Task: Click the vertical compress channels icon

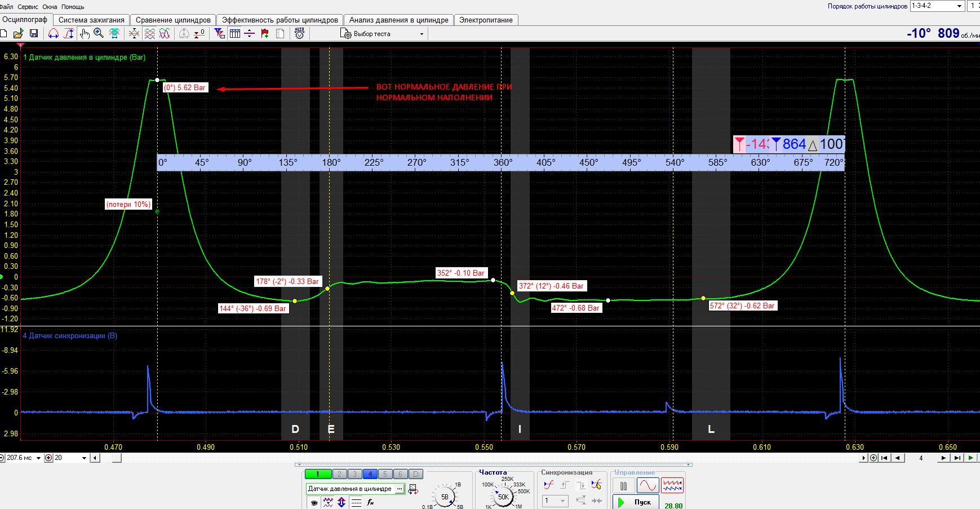Action: (134, 34)
